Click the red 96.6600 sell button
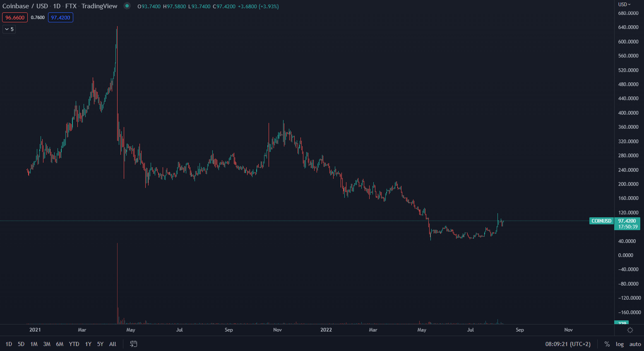This screenshot has width=644, height=351. pyautogui.click(x=15, y=17)
